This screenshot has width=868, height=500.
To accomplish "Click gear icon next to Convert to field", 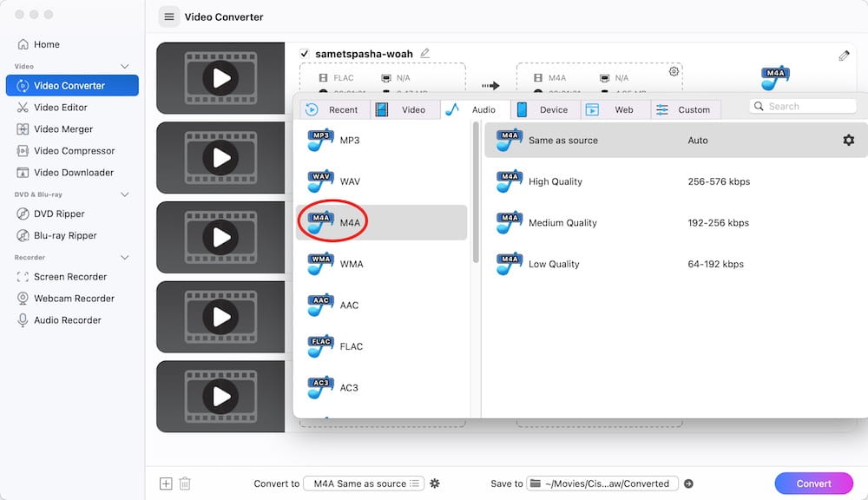I will point(435,484).
